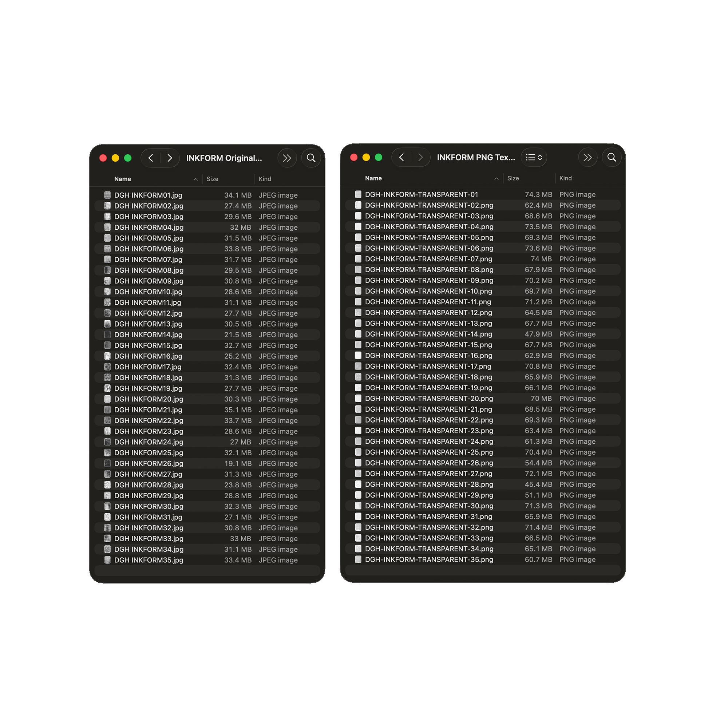Select DGH INKFORM35.jpg row
The height and width of the screenshot is (728, 728).
coord(149,560)
